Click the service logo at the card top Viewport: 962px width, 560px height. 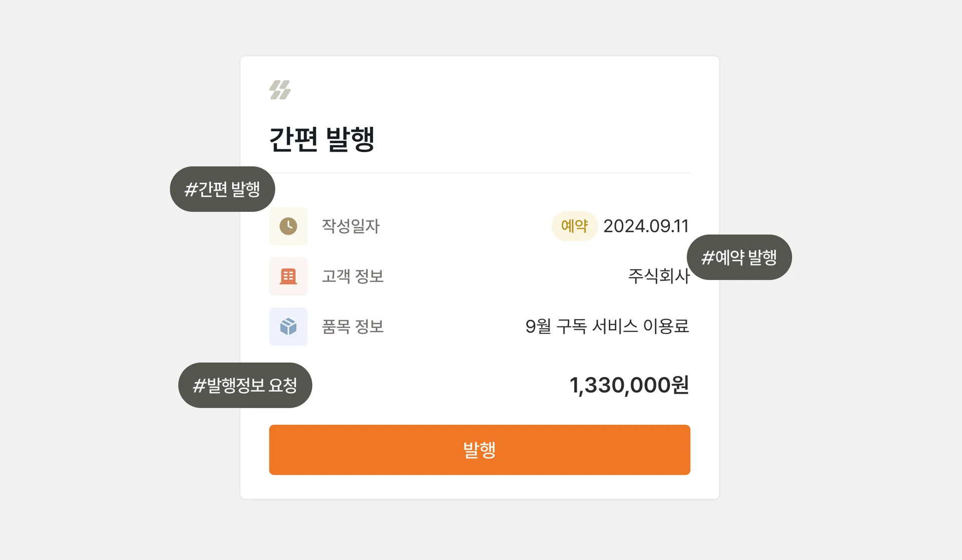click(x=279, y=89)
